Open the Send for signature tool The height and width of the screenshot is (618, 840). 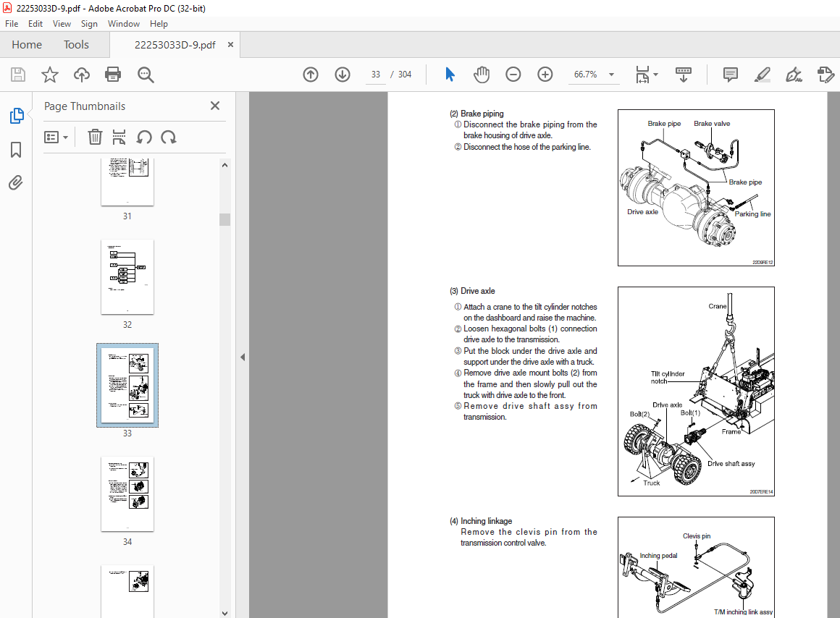826,75
